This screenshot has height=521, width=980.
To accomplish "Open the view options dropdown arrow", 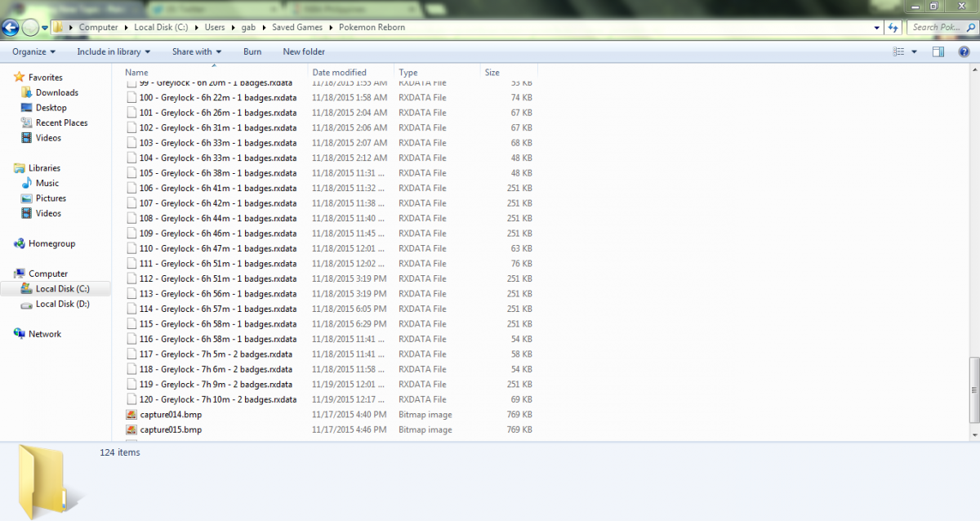I will [x=913, y=51].
